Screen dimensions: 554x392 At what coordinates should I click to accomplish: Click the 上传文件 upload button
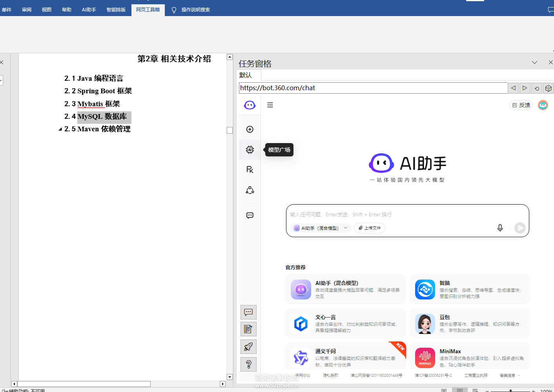[370, 228]
